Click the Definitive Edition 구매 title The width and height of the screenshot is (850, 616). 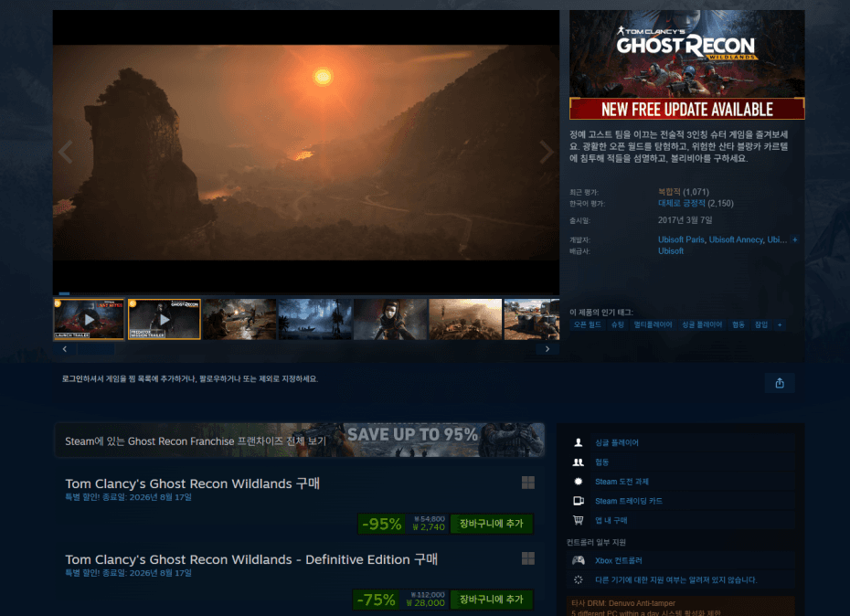(251, 559)
